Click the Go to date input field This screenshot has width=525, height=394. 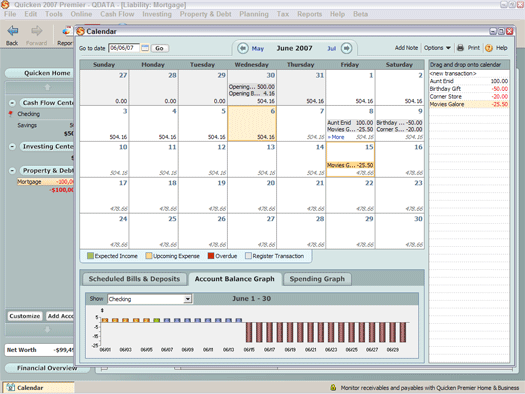[x=124, y=48]
